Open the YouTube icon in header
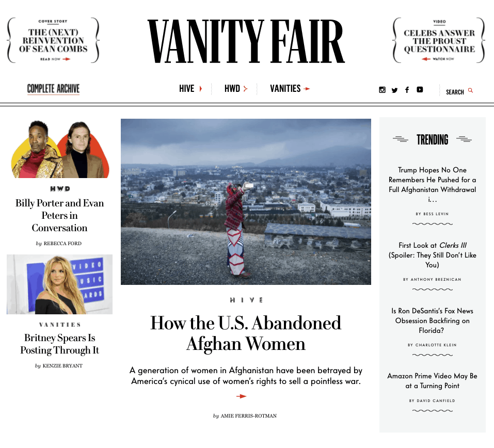Screen dimensions: 494x448 click(x=420, y=89)
